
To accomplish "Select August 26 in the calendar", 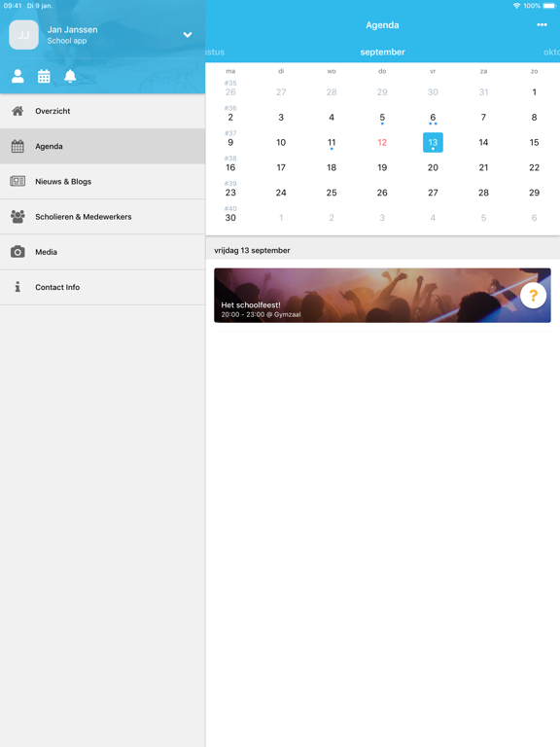I will coord(230,92).
